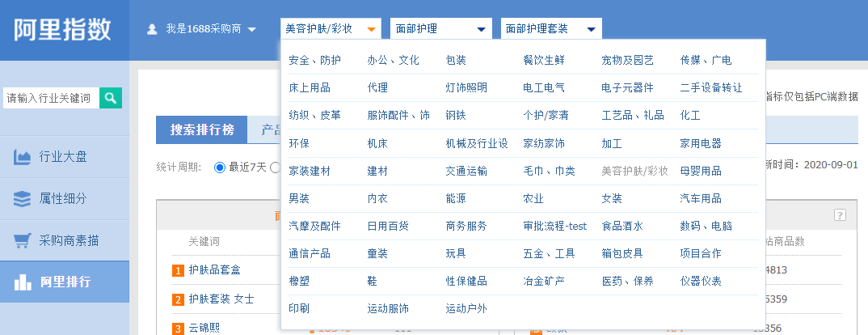The height and width of the screenshot is (335, 868).
Task: Click the 采购商素描 cart icon
Action: point(22,240)
